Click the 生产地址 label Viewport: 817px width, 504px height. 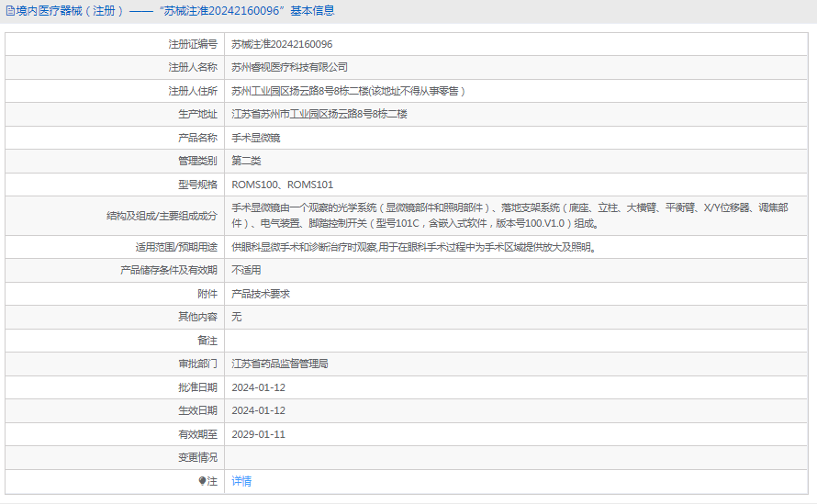coord(197,114)
